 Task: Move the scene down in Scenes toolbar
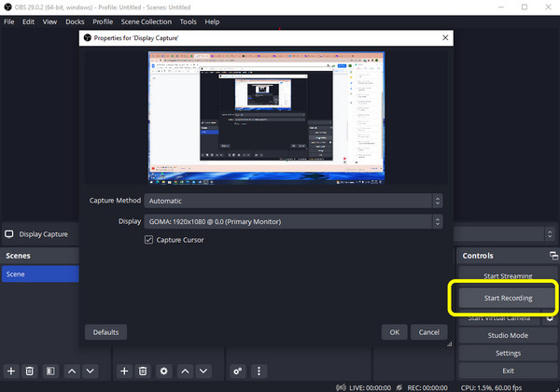point(90,371)
